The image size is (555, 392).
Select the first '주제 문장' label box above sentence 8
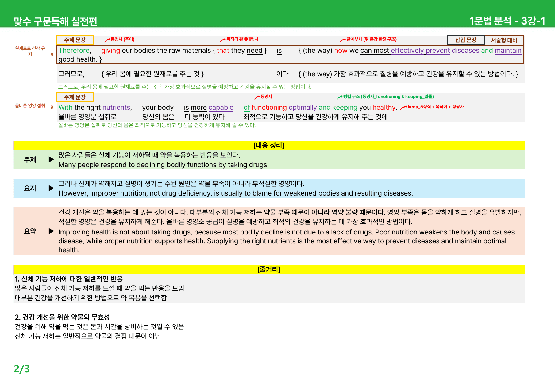coord(75,40)
